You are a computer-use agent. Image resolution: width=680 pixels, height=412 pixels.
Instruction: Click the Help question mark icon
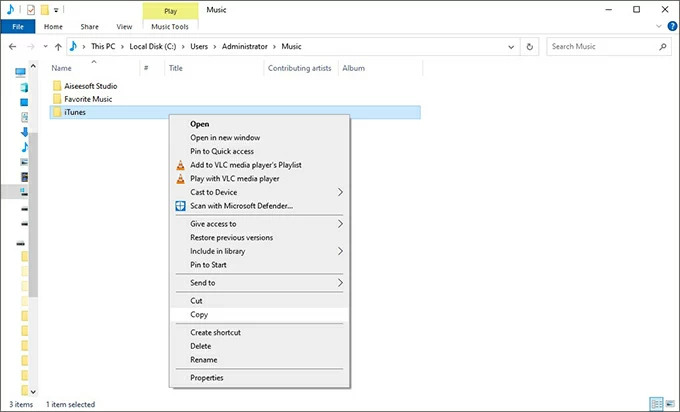[x=670, y=27]
